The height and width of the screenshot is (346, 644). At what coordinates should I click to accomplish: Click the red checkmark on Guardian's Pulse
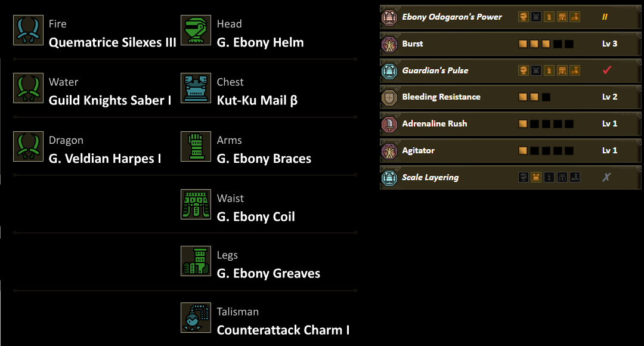pyautogui.click(x=607, y=70)
